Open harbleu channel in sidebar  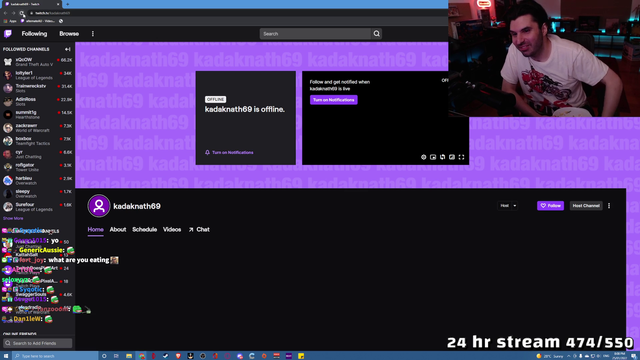click(38, 180)
